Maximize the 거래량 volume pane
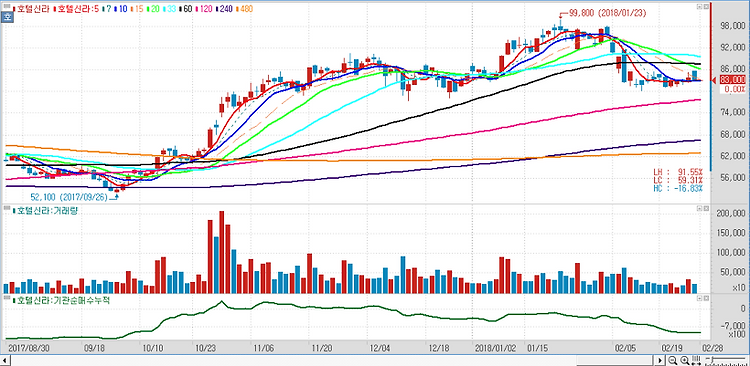Screen dimensions: 750x366 coord(699,209)
